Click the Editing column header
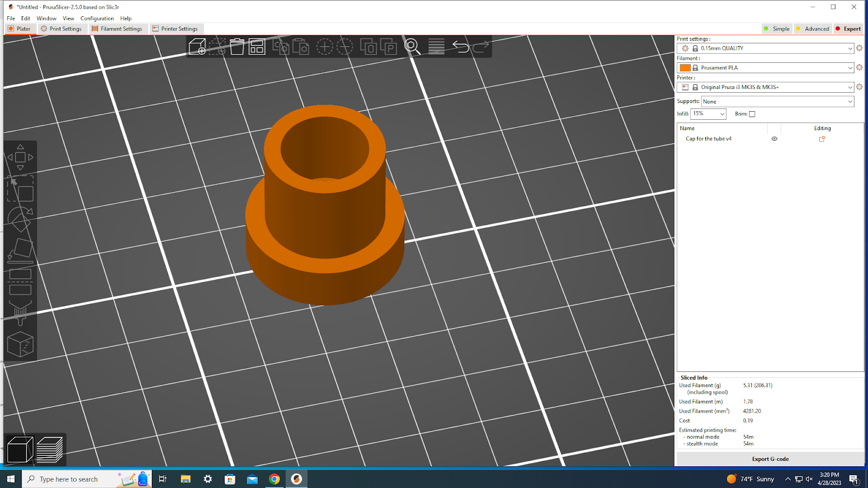Image resolution: width=868 pixels, height=488 pixels. point(822,129)
